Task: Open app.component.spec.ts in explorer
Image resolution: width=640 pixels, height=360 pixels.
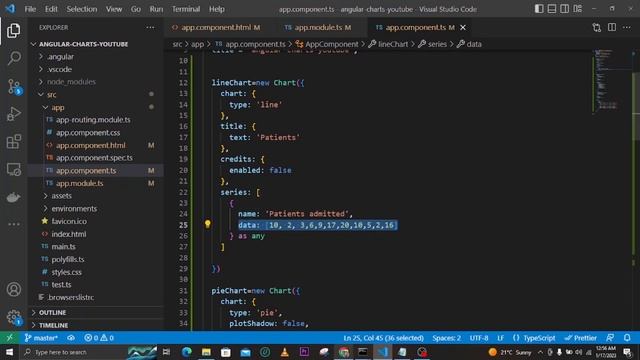Action: coord(94,158)
